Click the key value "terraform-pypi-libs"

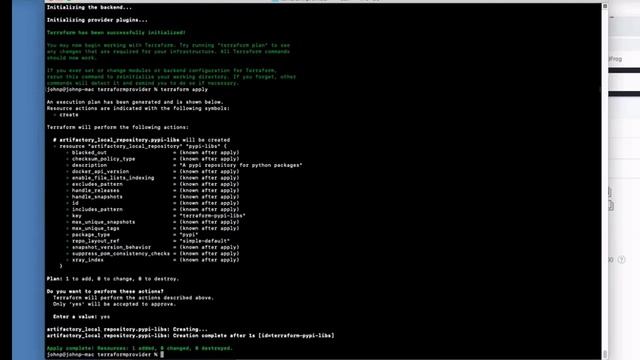pos(212,216)
